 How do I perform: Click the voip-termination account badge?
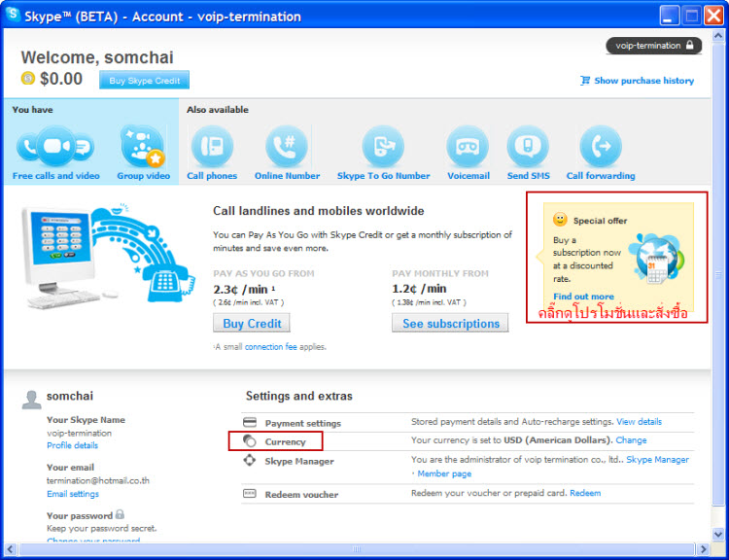tap(654, 46)
